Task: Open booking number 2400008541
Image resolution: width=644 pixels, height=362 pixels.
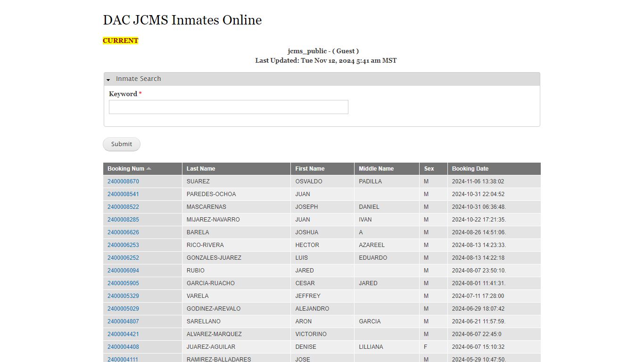Action: click(123, 194)
